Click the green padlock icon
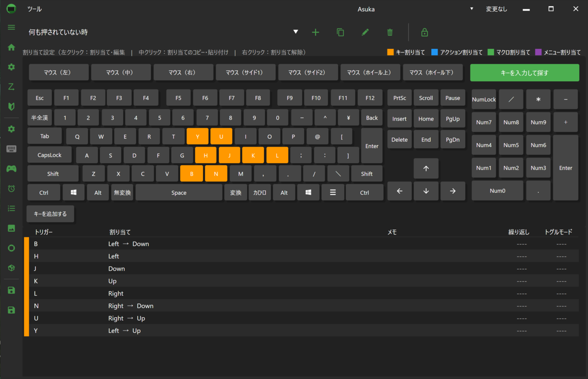Screen dimensions: 588x379 pos(425,32)
